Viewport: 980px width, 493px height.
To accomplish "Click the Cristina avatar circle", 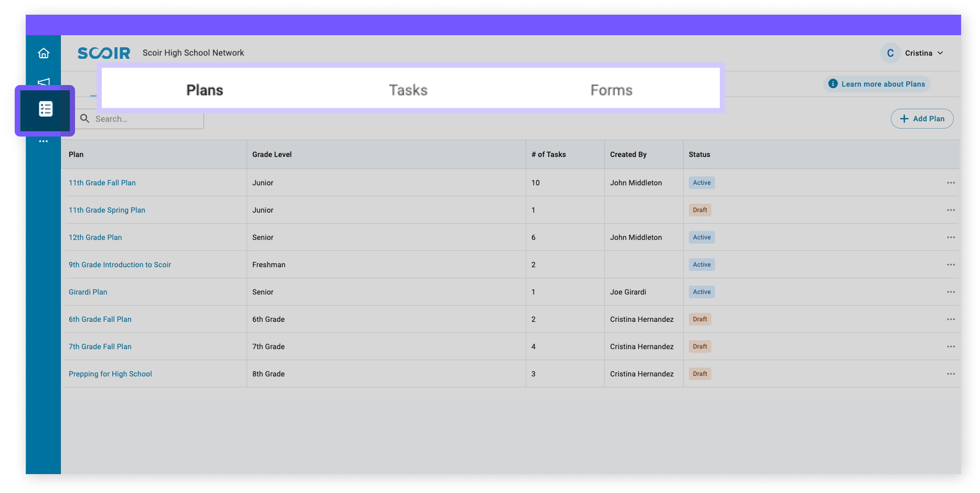I will click(x=890, y=53).
